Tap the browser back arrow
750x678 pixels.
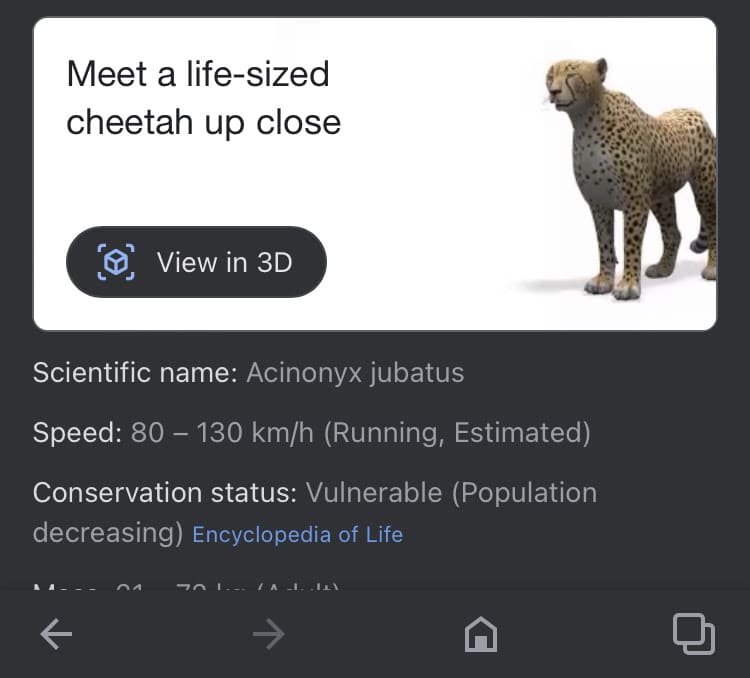click(x=56, y=634)
